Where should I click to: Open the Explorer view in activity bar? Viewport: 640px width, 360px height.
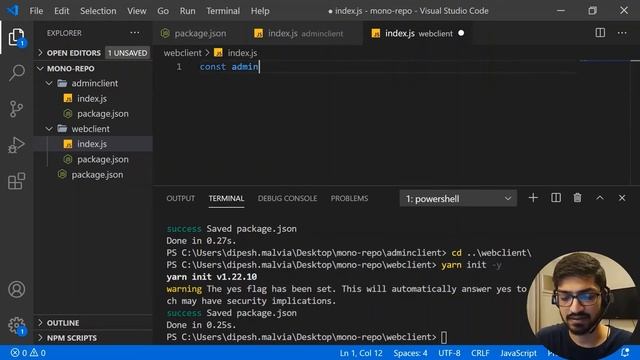[x=16, y=38]
